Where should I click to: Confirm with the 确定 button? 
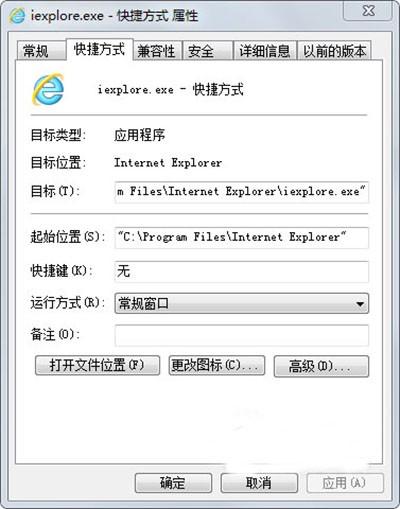pyautogui.click(x=173, y=483)
